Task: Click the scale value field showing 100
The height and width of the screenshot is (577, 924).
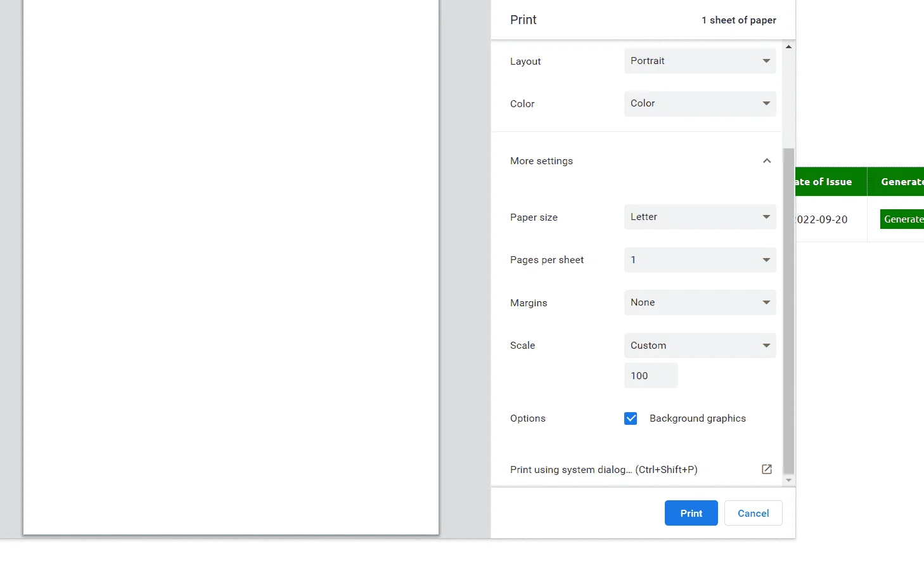Action: 651,375
